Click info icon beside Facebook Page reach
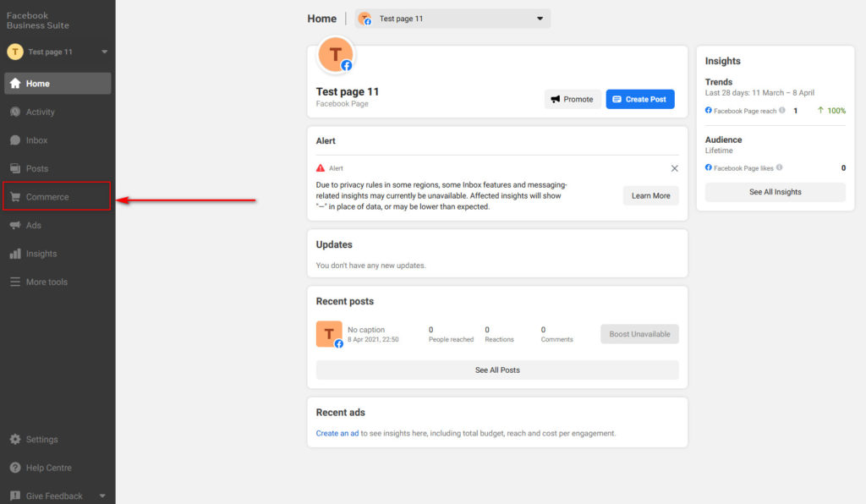The width and height of the screenshot is (866, 504). (782, 111)
